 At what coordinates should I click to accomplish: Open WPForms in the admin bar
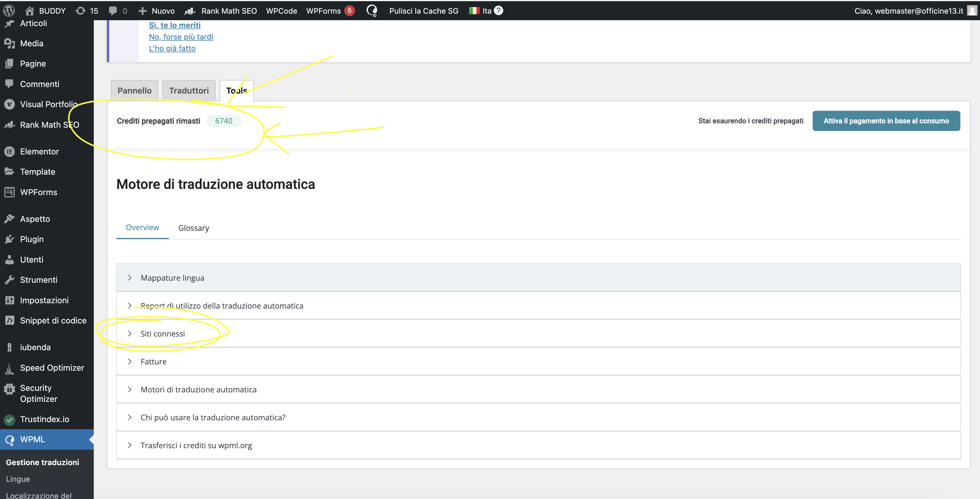click(324, 11)
